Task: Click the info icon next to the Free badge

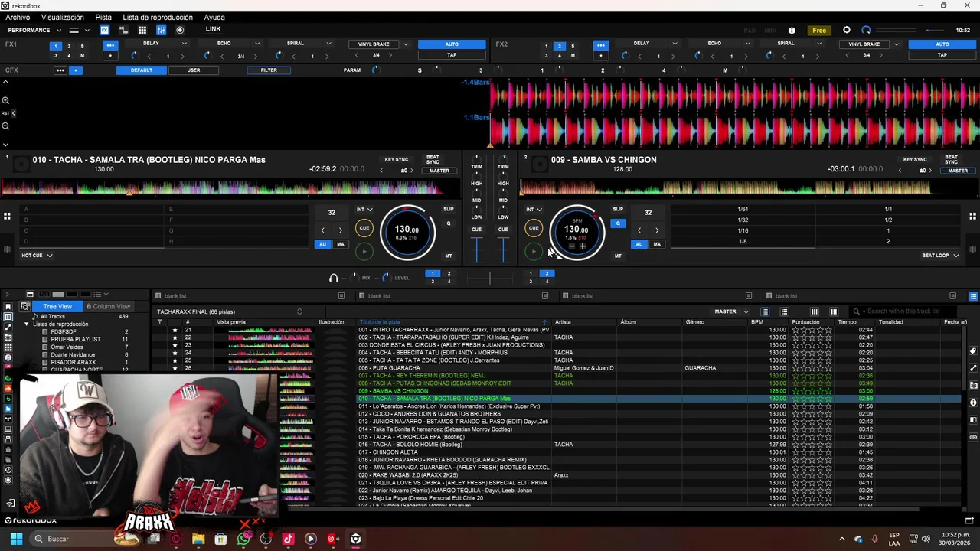Action: pyautogui.click(x=792, y=31)
